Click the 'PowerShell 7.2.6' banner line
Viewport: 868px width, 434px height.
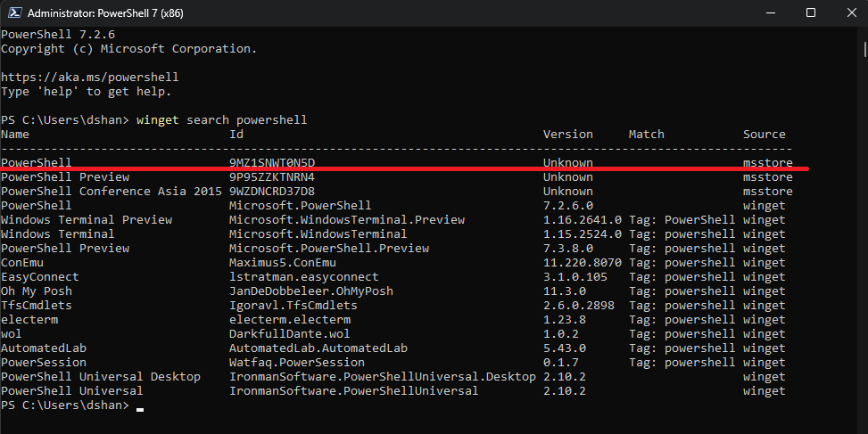[58, 34]
